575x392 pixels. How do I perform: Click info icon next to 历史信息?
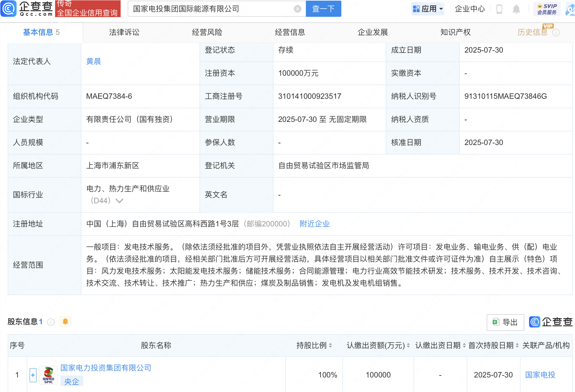(x=556, y=32)
